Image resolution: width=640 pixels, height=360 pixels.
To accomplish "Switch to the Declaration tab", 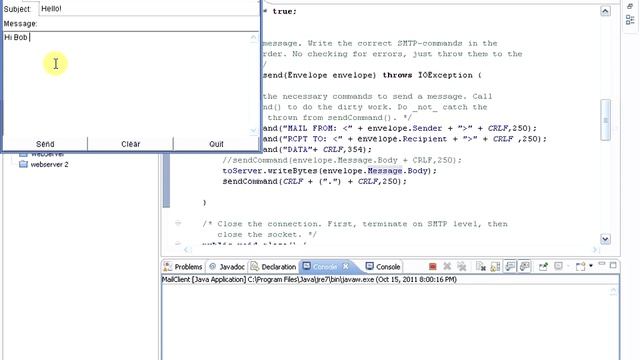I will tap(273, 267).
